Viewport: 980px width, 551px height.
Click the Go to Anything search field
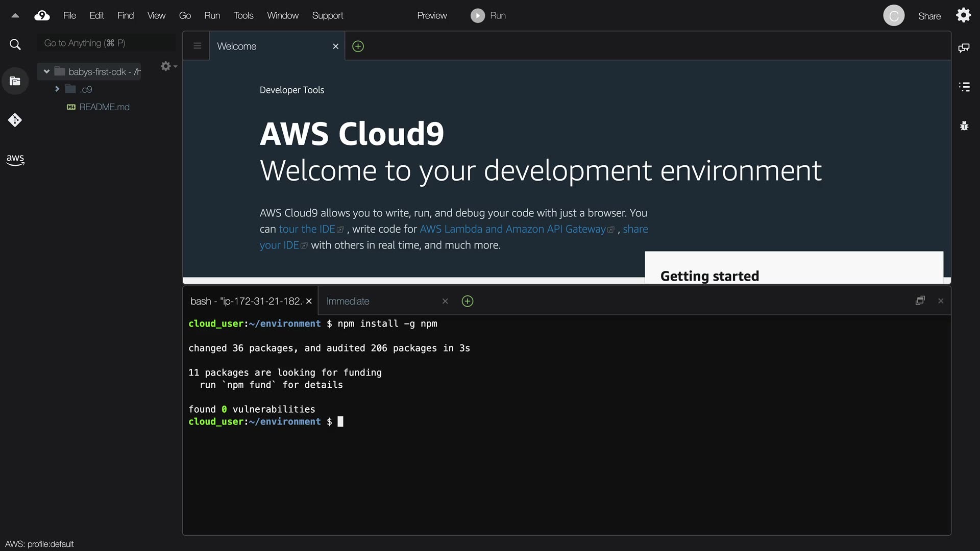click(106, 43)
